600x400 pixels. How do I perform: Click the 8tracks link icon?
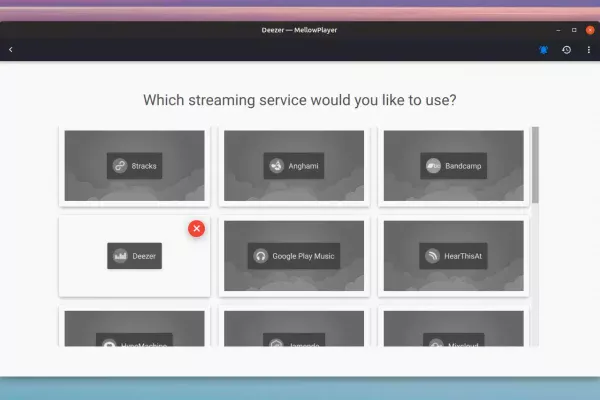120,166
